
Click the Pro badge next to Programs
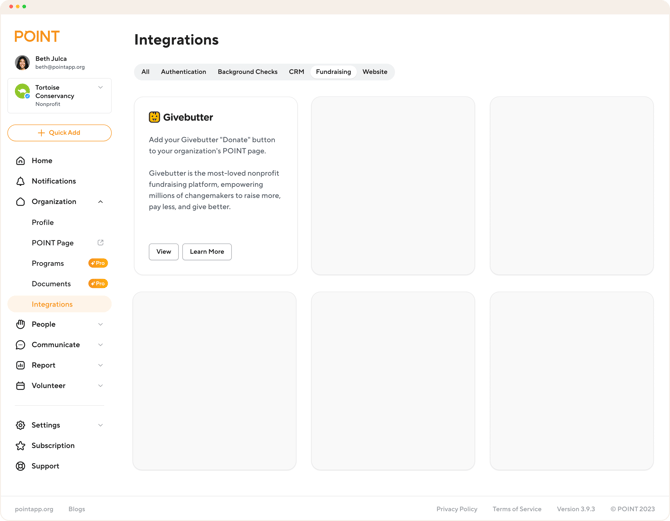click(98, 263)
